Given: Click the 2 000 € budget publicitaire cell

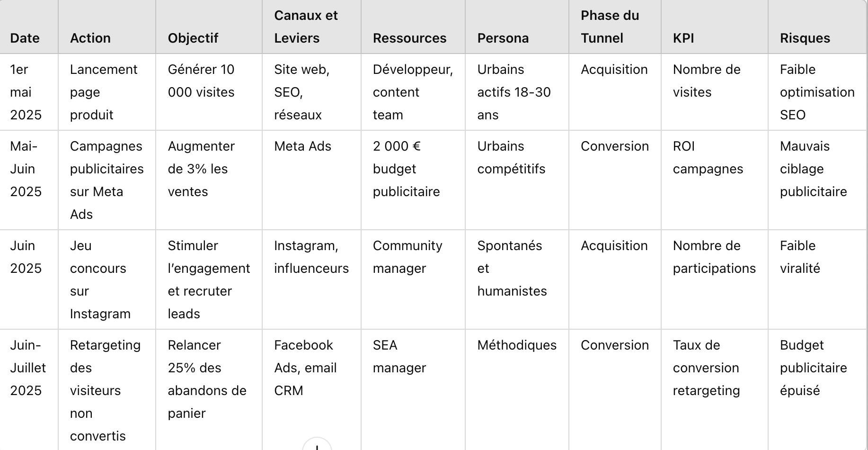Looking at the screenshot, I should pos(406,169).
